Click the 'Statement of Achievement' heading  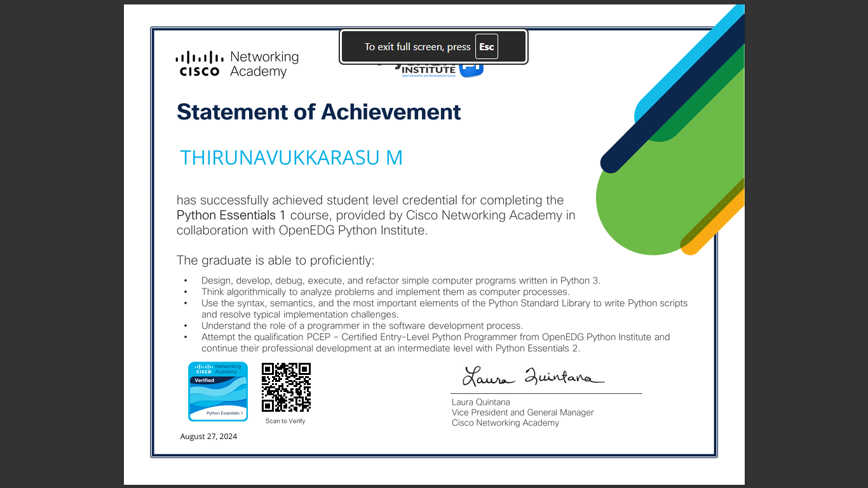click(318, 112)
